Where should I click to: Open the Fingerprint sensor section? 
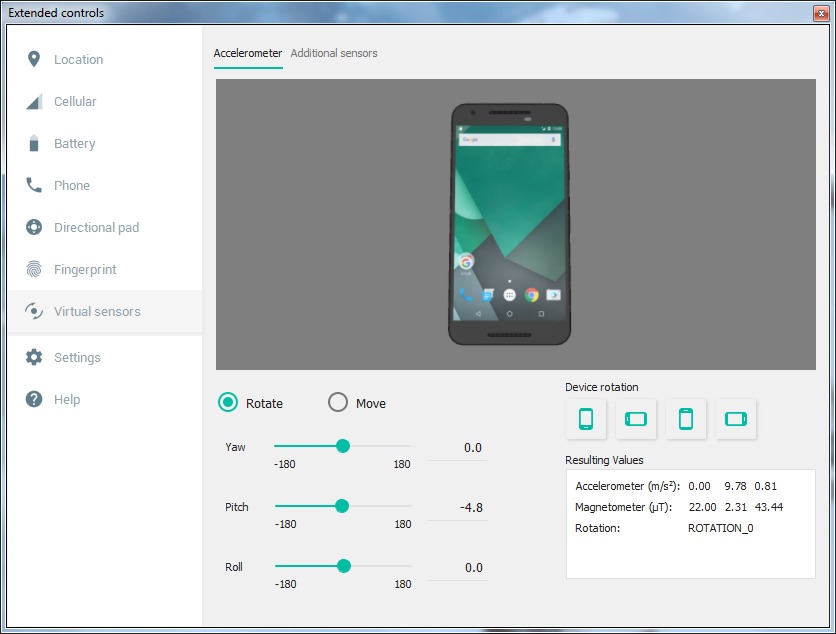point(34,270)
